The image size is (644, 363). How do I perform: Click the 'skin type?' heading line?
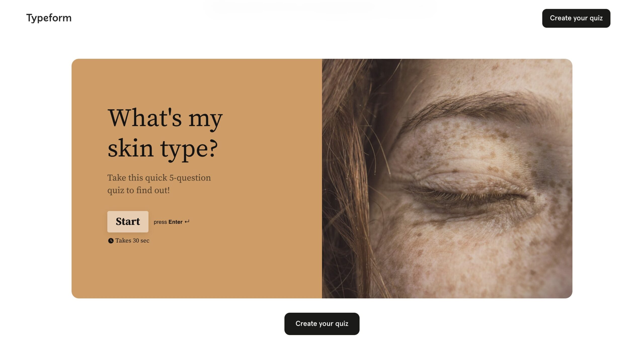point(163,149)
